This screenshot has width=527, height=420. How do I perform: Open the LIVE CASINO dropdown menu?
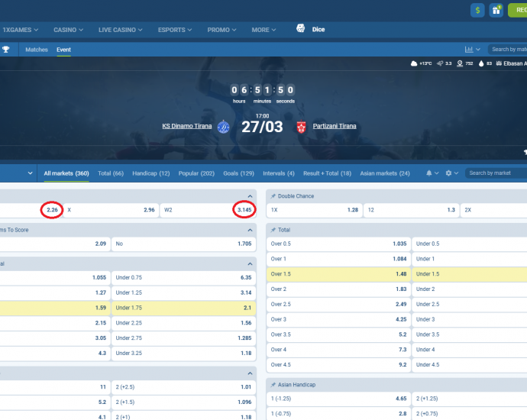pos(121,30)
